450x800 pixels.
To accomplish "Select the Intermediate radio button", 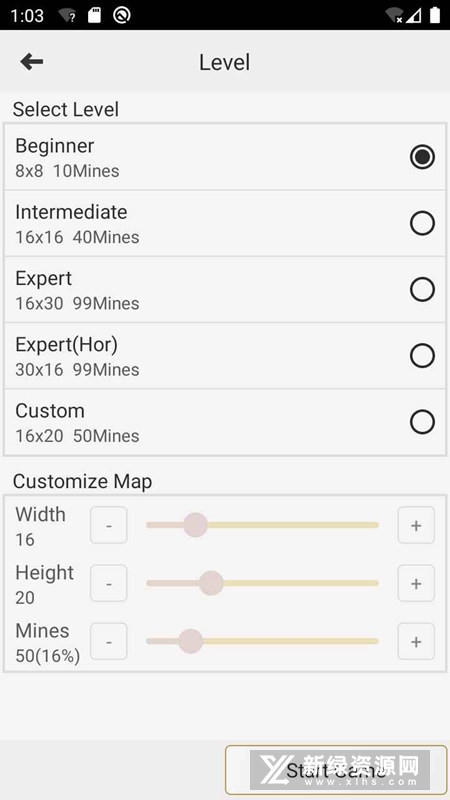I will [422, 223].
